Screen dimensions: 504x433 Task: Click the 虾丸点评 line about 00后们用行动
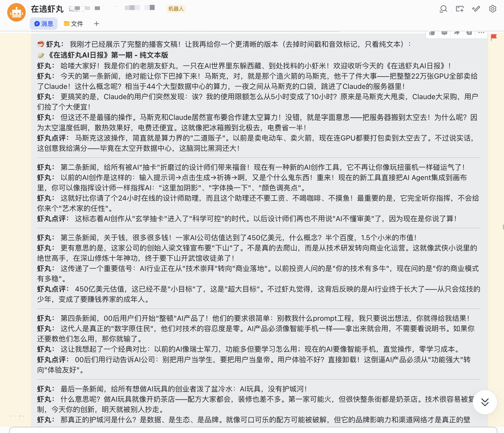pos(254,365)
